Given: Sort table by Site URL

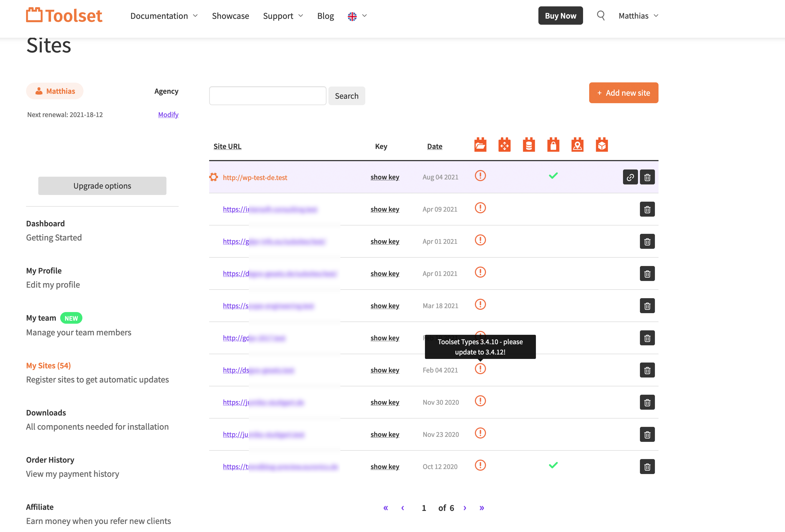Looking at the screenshot, I should point(227,146).
